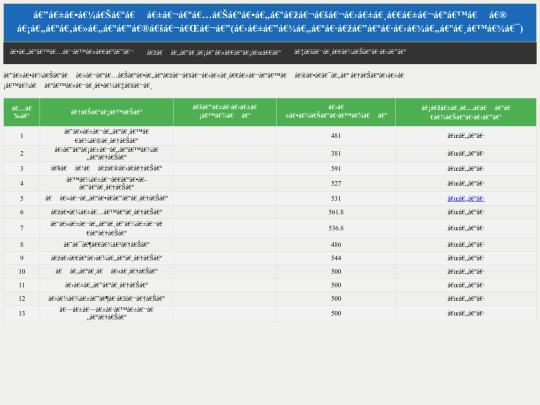Click the serial number cell of row 6
The image size is (540, 405).
pyautogui.click(x=22, y=212)
